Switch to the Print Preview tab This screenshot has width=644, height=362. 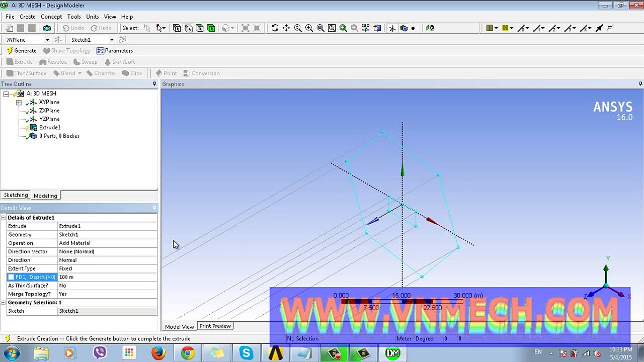point(215,326)
